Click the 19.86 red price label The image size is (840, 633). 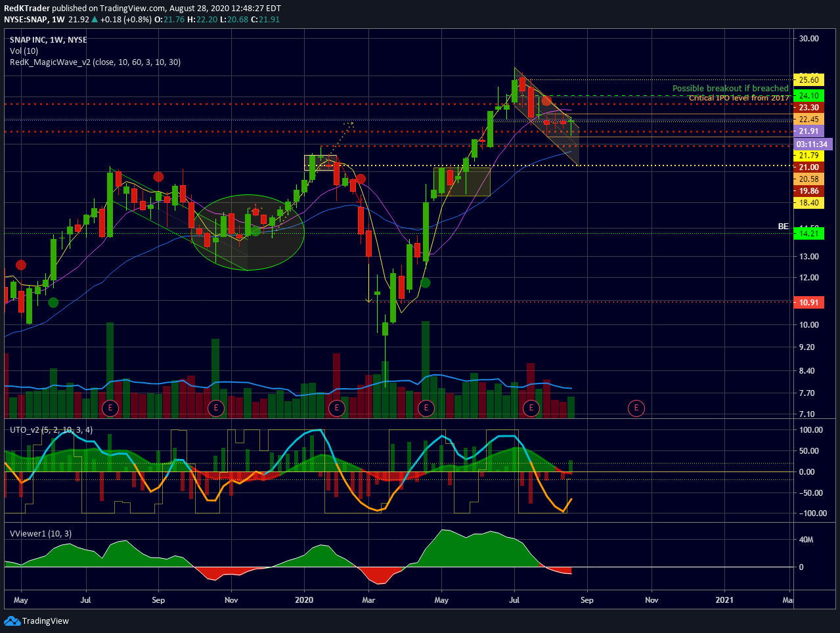tap(808, 191)
